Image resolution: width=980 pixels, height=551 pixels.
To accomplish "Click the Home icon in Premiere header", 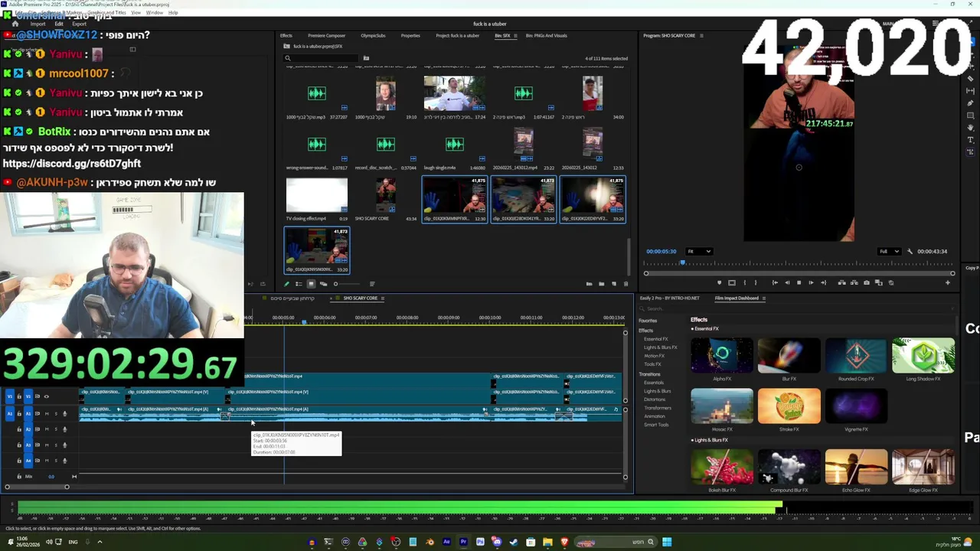I will 15,24.
